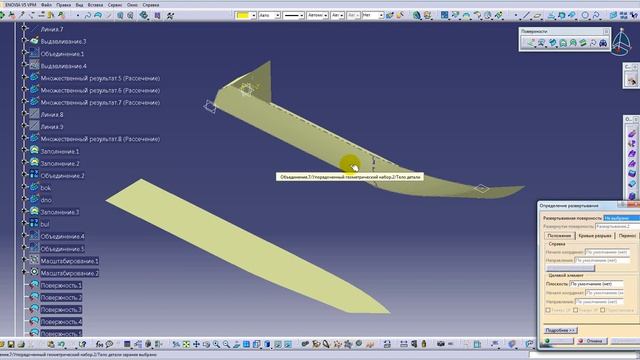This screenshot has height=360, width=640.
Task: Select Линия.8 in the tree
Action: coord(52,115)
